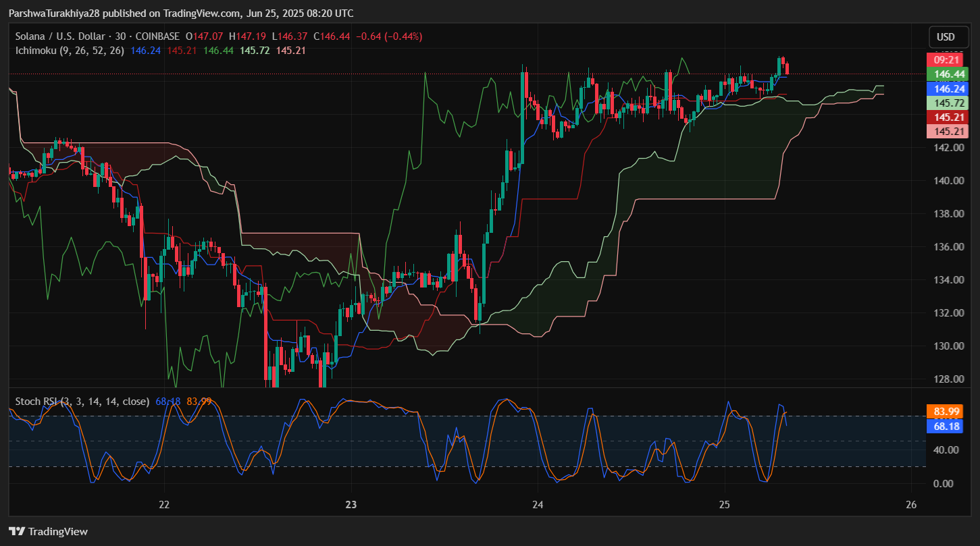Click the red 09:21 countdown label
980x546 pixels.
coord(947,60)
